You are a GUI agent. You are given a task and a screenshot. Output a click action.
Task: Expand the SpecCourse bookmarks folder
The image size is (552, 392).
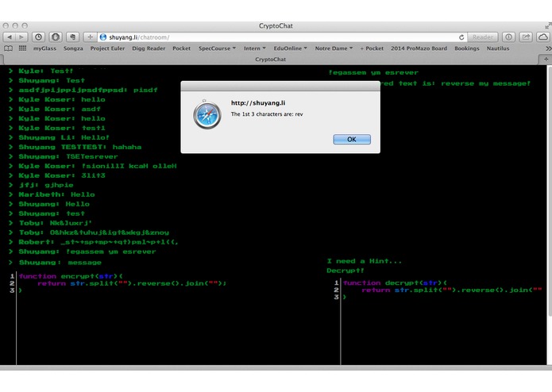click(217, 48)
